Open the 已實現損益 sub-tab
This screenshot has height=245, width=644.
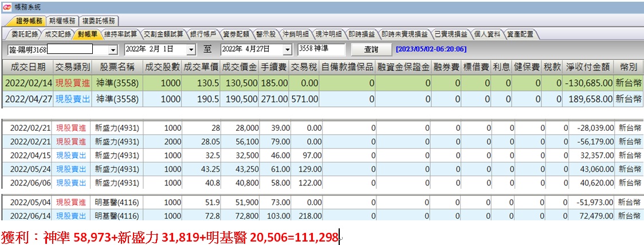(x=451, y=34)
